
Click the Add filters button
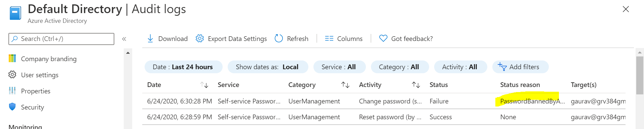tap(520, 67)
